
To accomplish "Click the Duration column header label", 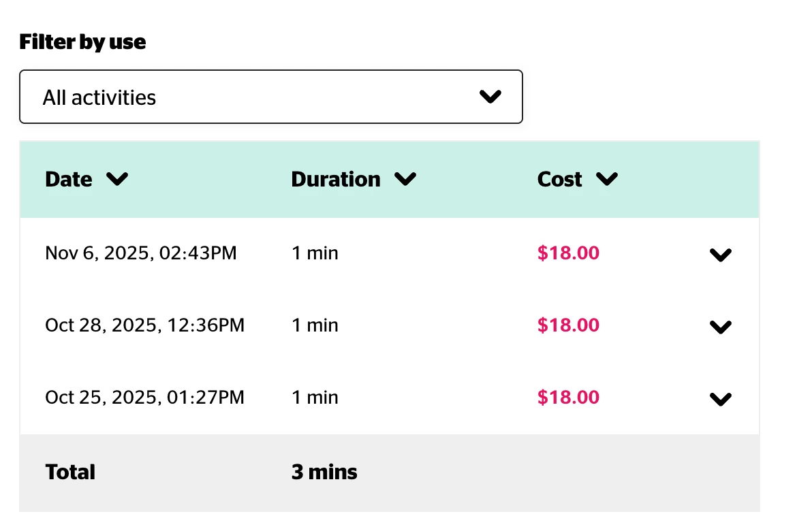I will pyautogui.click(x=336, y=179).
